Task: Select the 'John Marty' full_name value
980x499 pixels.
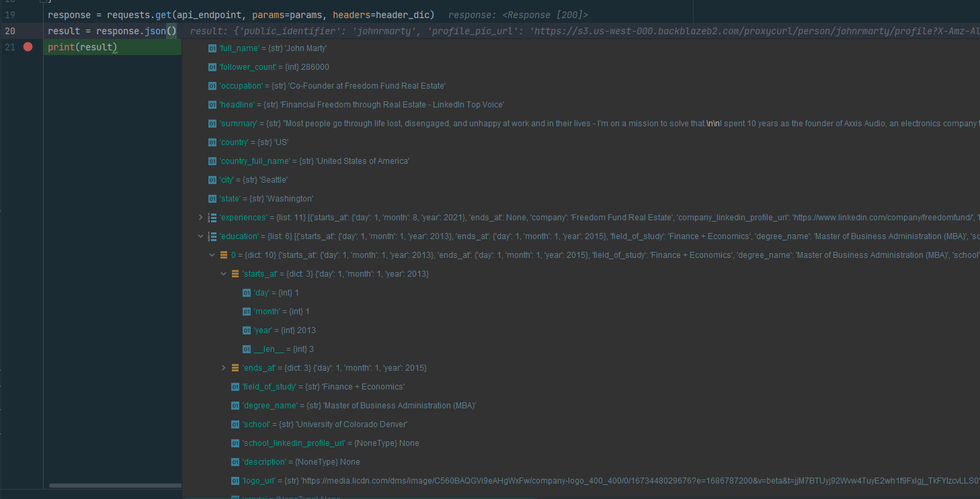Action: pyautogui.click(x=307, y=48)
